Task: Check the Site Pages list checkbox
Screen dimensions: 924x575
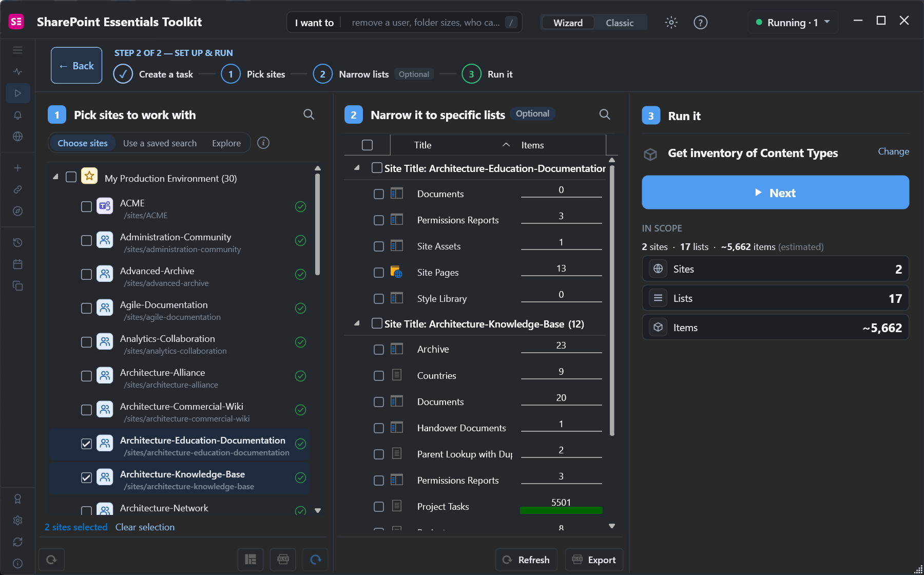Action: coord(379,273)
